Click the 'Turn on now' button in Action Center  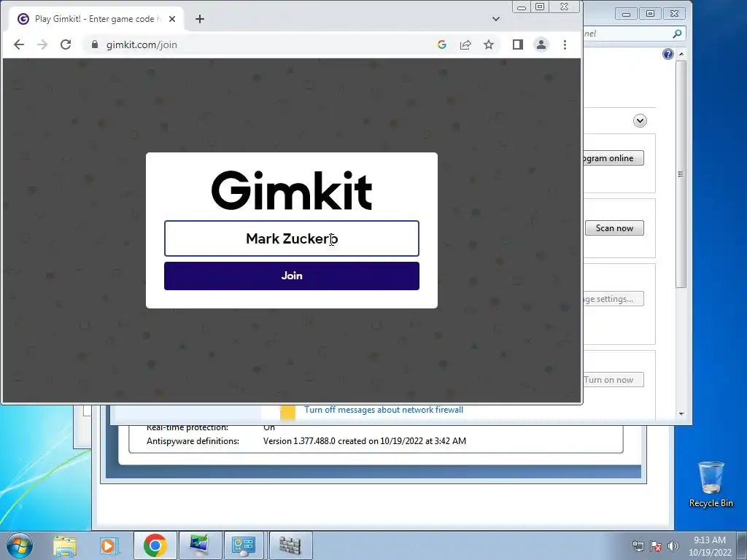click(x=613, y=380)
